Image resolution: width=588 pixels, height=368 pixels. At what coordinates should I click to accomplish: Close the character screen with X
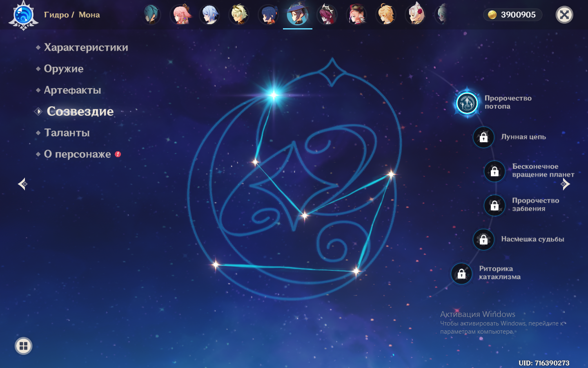(564, 15)
